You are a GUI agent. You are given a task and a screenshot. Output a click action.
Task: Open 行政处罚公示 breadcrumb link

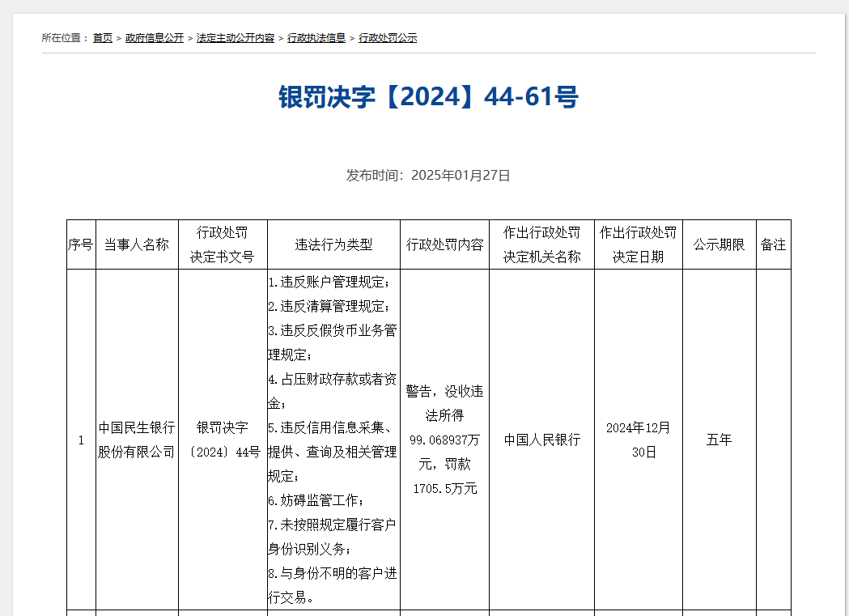(x=388, y=38)
